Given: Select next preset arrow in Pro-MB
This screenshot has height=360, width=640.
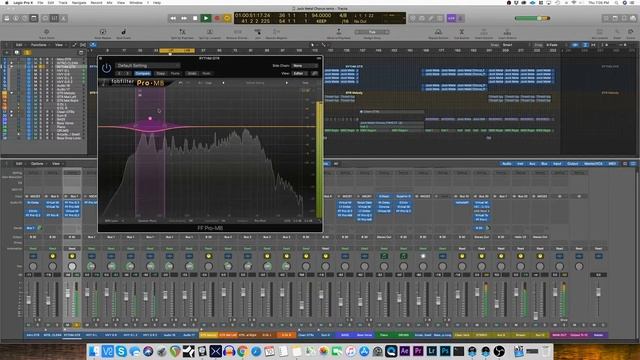Looking at the screenshot, I should pos(287,83).
